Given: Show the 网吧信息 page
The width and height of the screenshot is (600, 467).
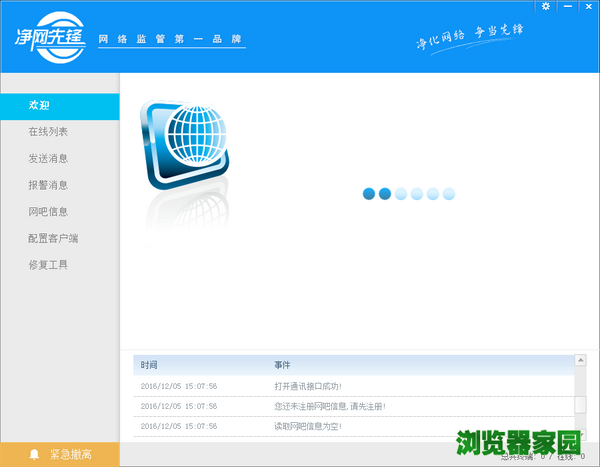Looking at the screenshot, I should pos(48,212).
